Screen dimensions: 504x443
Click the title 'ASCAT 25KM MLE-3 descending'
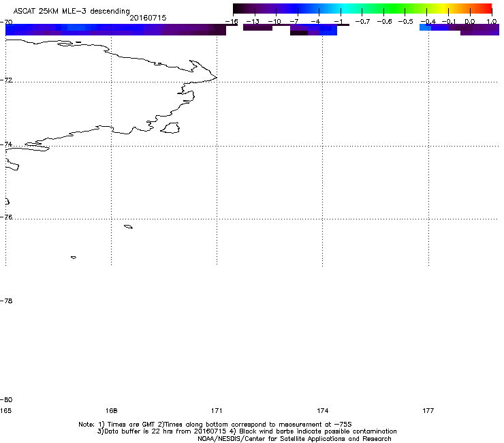(72, 11)
